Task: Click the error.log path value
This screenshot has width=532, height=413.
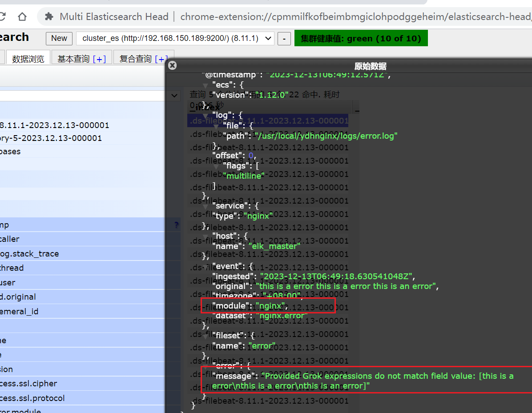Action: coord(326,136)
